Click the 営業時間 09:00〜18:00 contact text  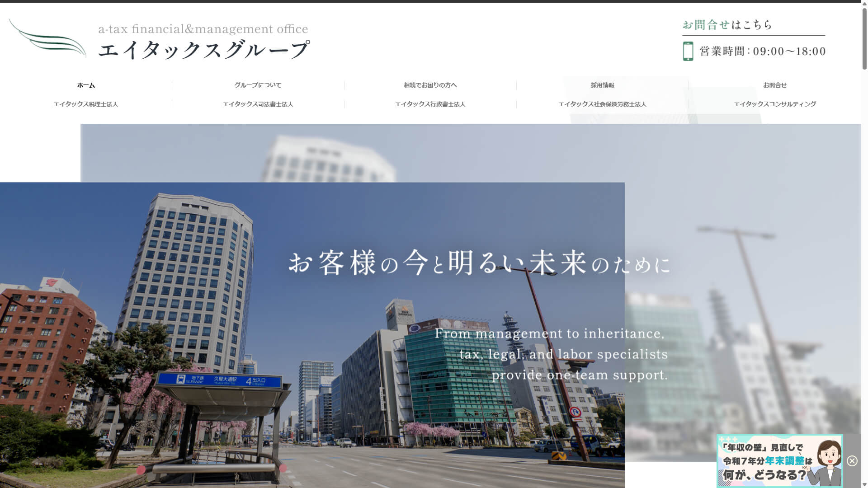(x=762, y=51)
